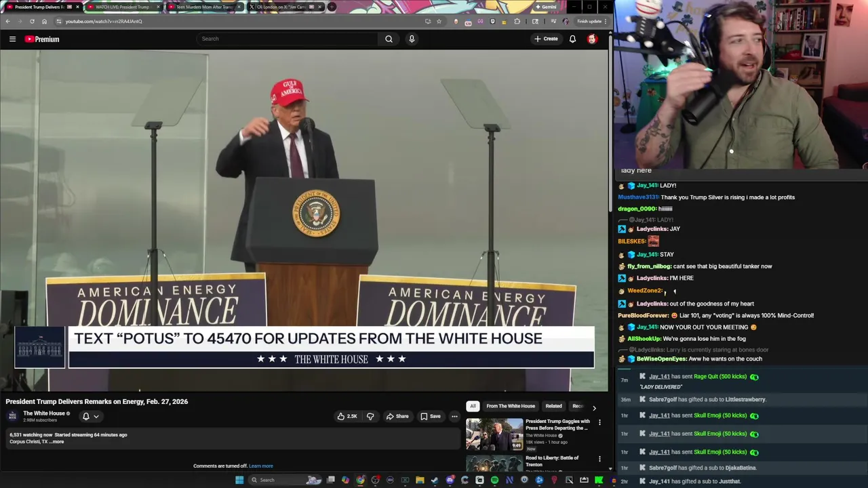The image size is (868, 488).
Task: Open the YouTube hamburger guide menu
Action: [x=12, y=39]
